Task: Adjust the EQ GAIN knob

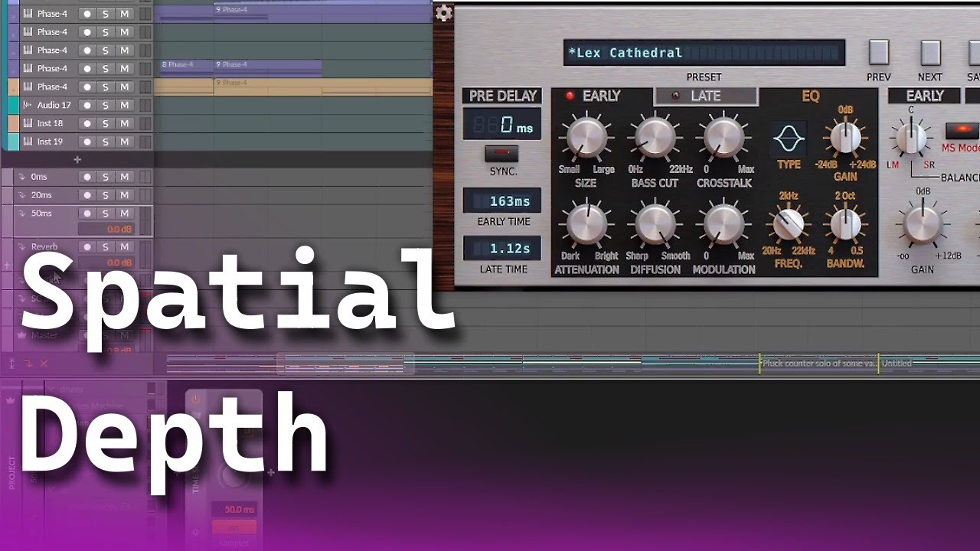Action: [845, 138]
